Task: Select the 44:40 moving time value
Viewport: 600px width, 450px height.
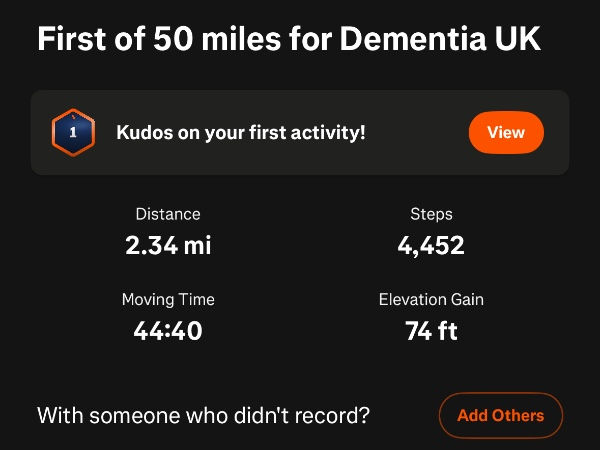Action: pos(168,330)
